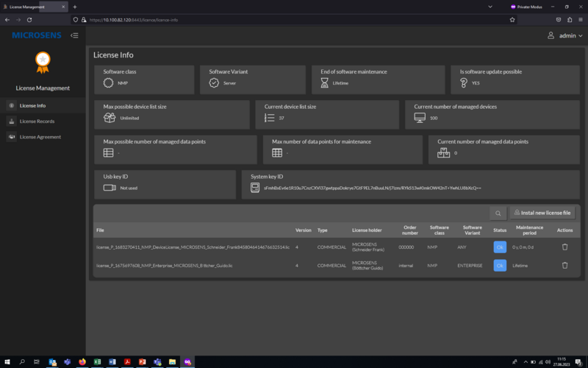Select License Info in sidebar

[x=32, y=105]
